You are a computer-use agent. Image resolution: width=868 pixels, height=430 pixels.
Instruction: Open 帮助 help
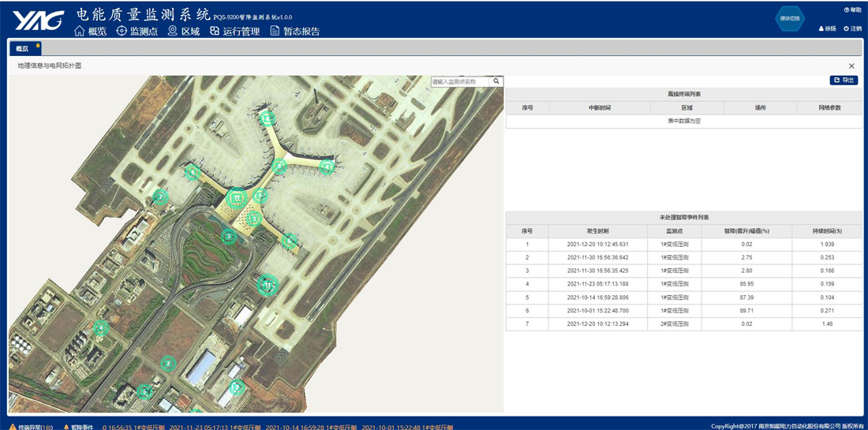852,10
